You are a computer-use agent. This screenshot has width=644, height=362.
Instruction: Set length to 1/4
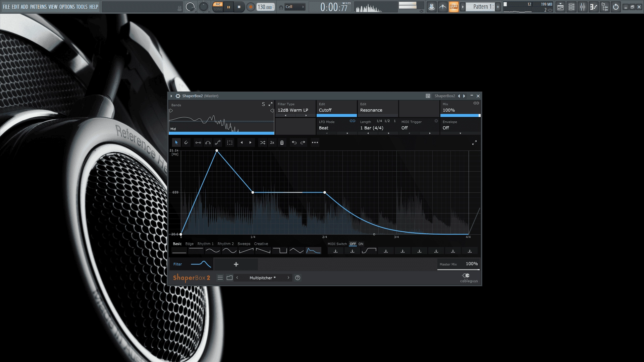point(379,121)
